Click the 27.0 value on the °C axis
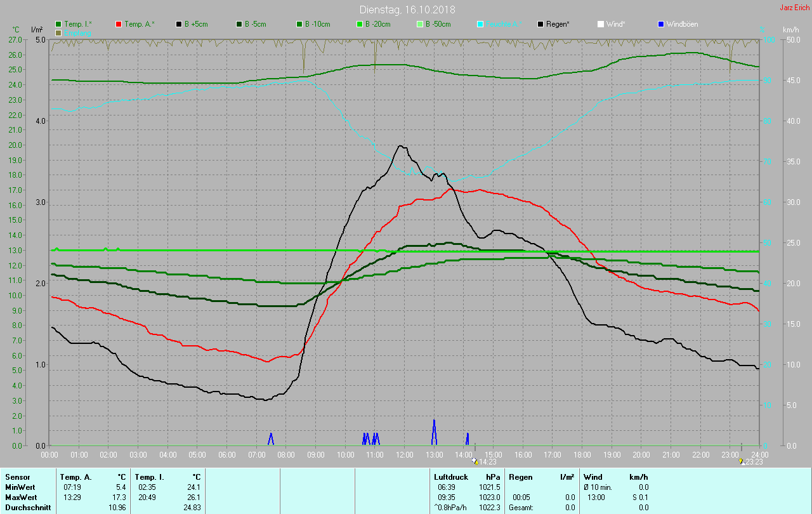The height and width of the screenshot is (514, 812). click(x=15, y=40)
